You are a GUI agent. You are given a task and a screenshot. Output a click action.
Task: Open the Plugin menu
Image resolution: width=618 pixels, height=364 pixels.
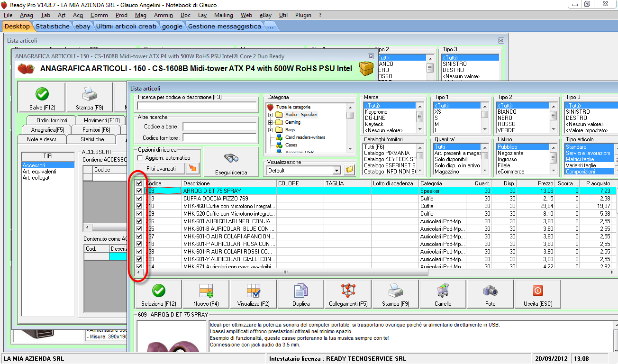303,15
